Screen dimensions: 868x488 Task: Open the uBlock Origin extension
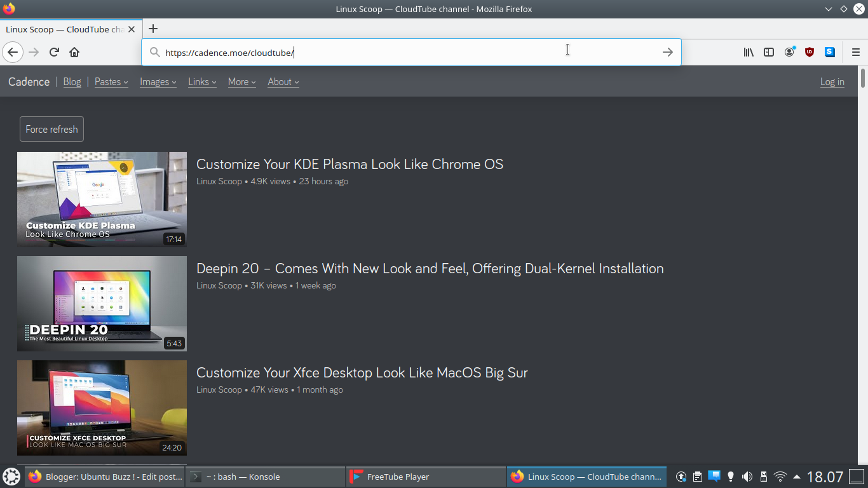[x=810, y=52]
